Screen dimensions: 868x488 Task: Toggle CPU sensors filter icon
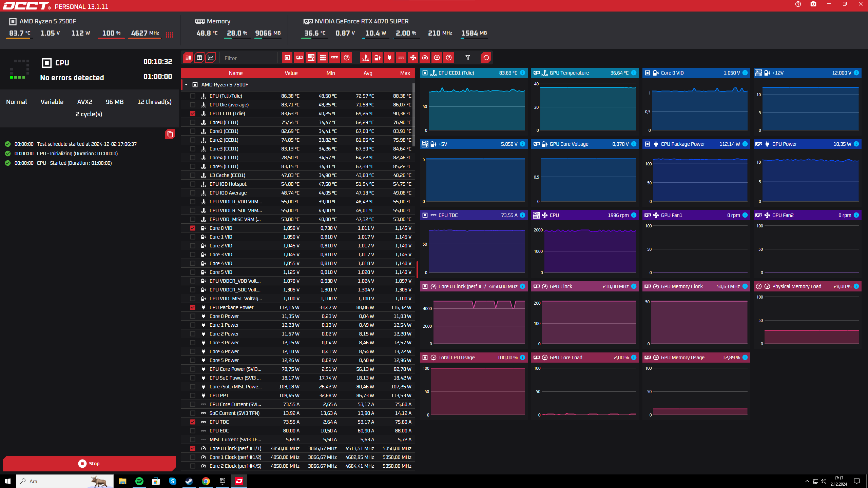pos(287,58)
